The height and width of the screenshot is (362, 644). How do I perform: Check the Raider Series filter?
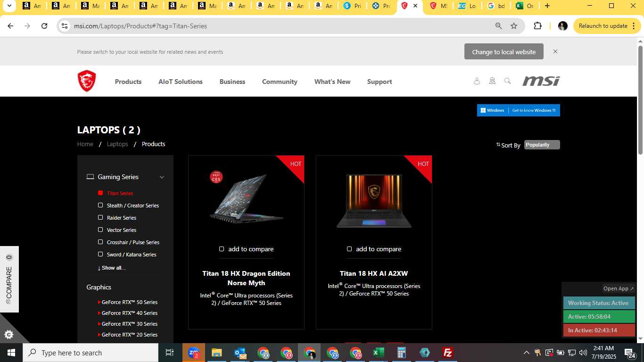pos(100,217)
